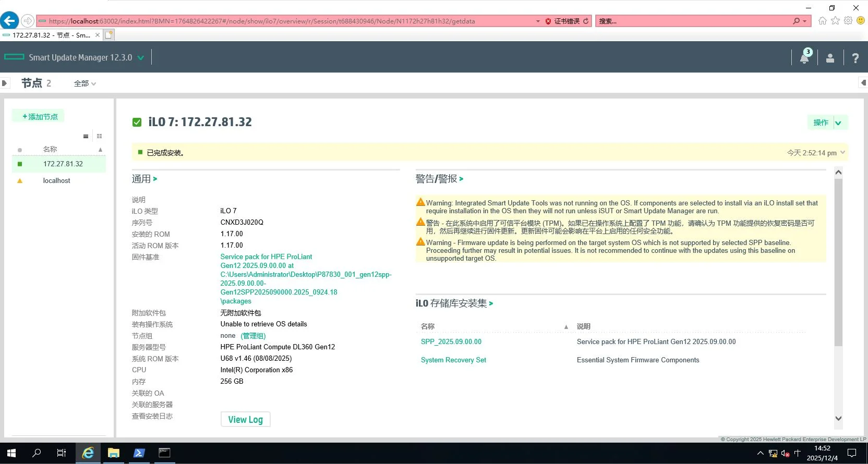
Task: Open the Service pack for HPE ProLiant baseline link
Action: (x=306, y=279)
